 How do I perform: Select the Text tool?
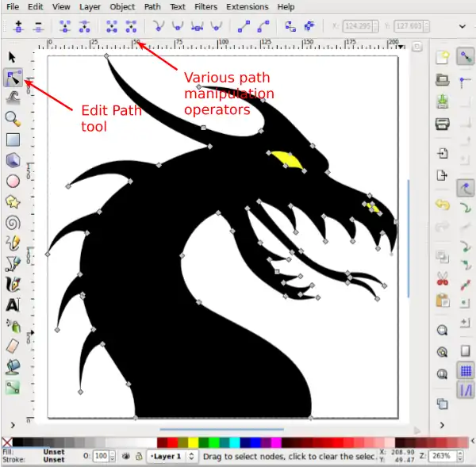(13, 304)
